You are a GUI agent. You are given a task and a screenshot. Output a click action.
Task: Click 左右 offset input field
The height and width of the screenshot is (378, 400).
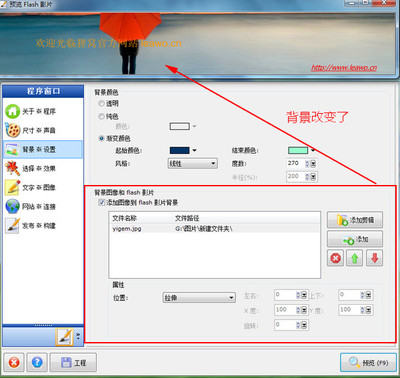pyautogui.click(x=285, y=295)
